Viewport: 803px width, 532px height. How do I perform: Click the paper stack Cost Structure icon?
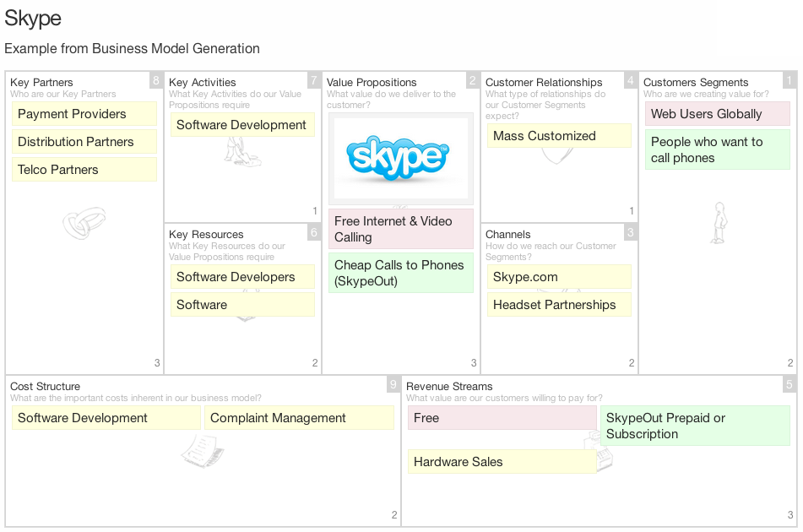click(x=203, y=451)
